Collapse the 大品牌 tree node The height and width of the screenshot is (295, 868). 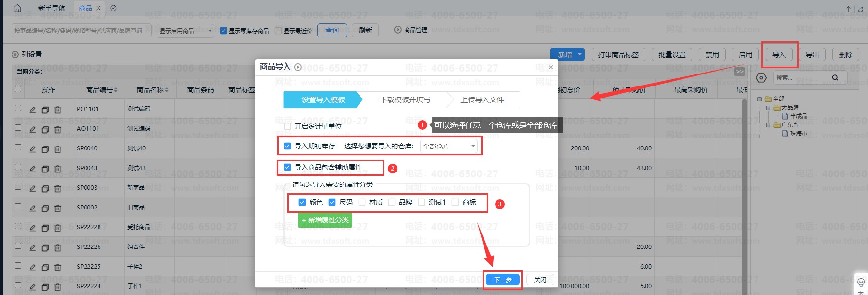[768, 108]
